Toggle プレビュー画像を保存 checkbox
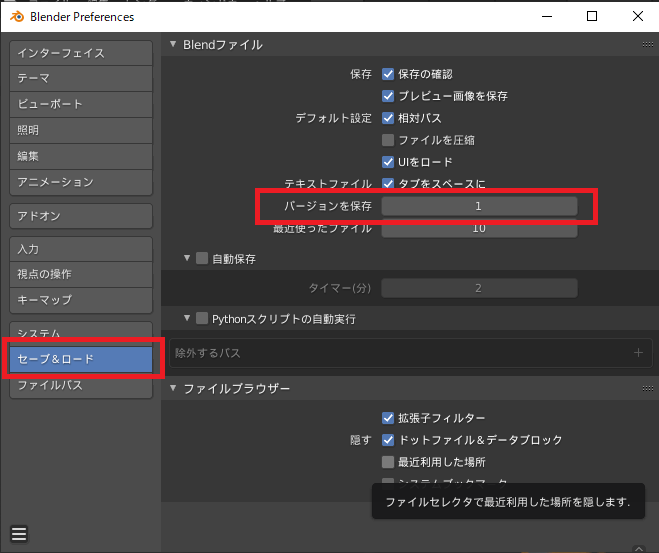Screen dimensions: 659x553 click(388, 96)
